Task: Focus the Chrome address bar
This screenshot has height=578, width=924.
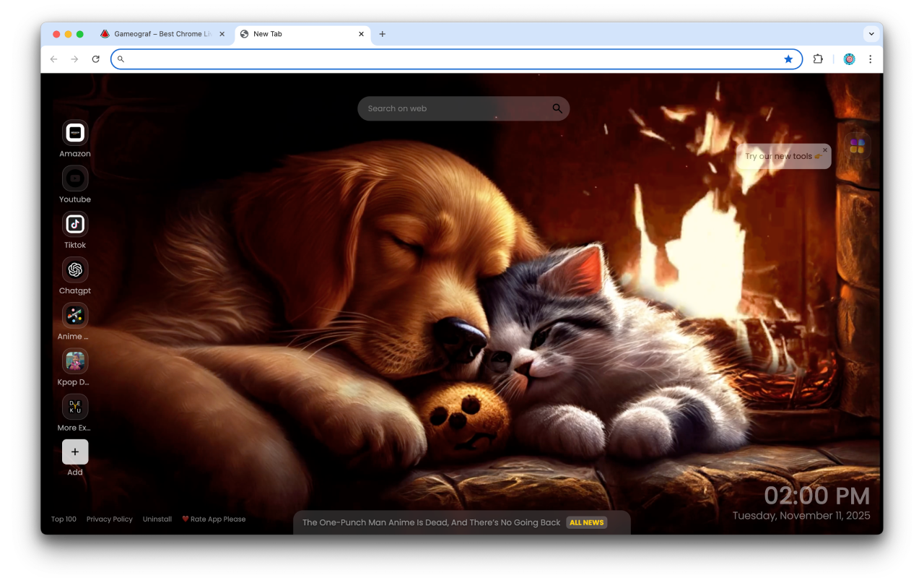Action: (456, 59)
